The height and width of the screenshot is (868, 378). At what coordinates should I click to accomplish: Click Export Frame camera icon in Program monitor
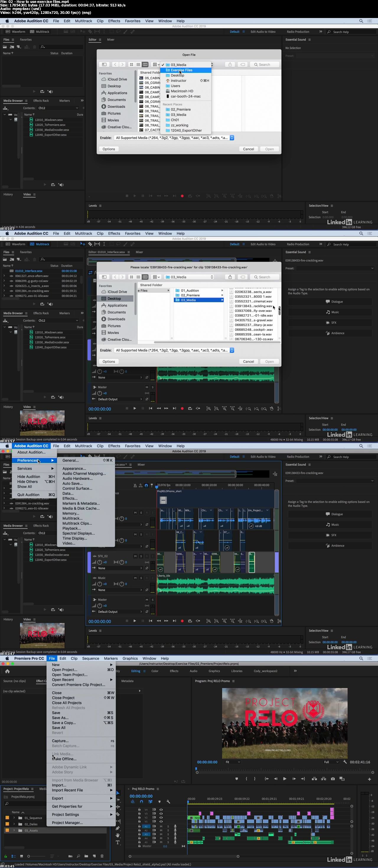click(333, 779)
